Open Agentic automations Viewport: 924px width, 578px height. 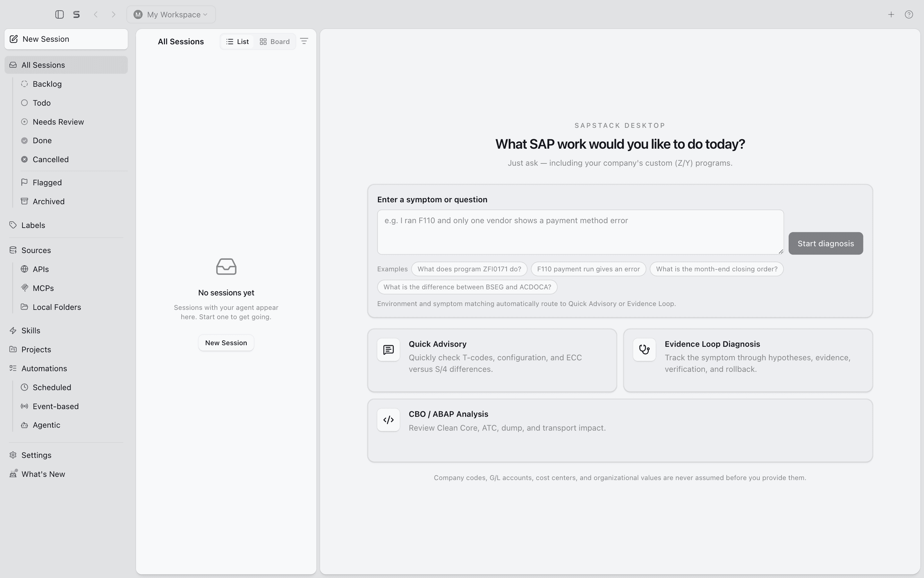pyautogui.click(x=72, y=425)
